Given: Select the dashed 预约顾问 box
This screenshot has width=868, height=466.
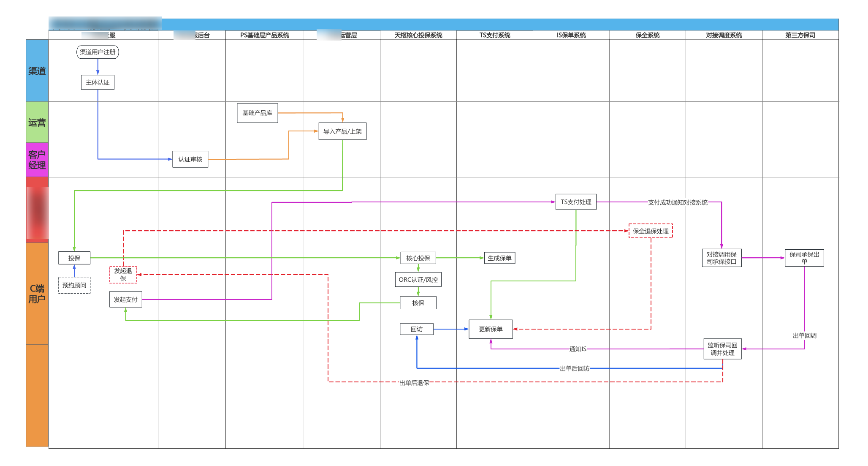Looking at the screenshot, I should [74, 285].
